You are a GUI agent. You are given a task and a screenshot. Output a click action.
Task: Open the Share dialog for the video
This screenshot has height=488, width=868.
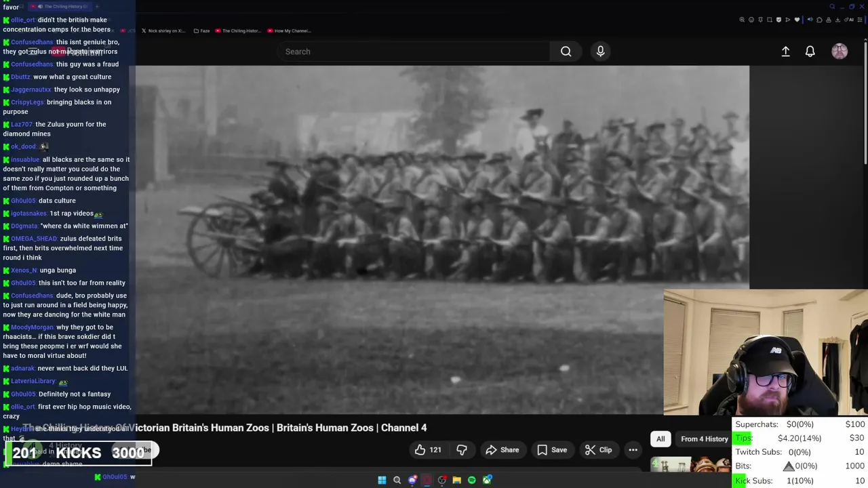pyautogui.click(x=502, y=450)
